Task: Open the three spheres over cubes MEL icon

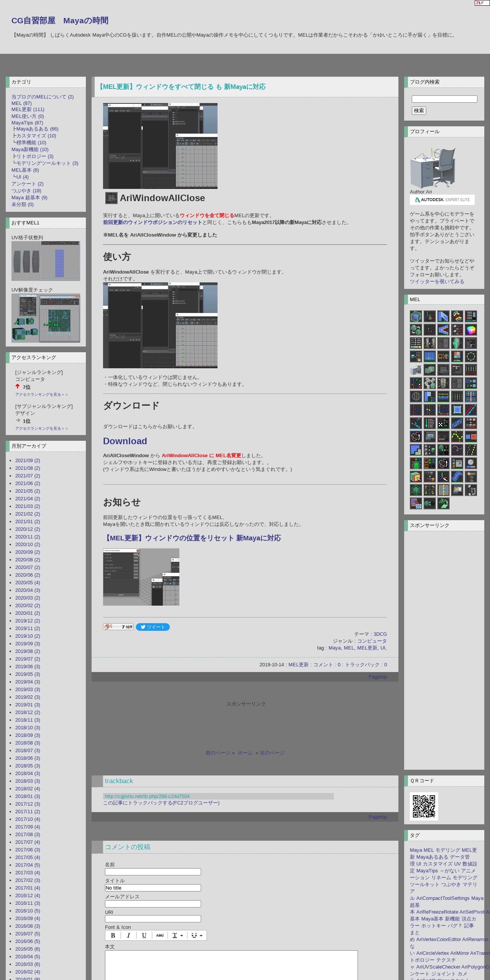Action: tap(471, 423)
